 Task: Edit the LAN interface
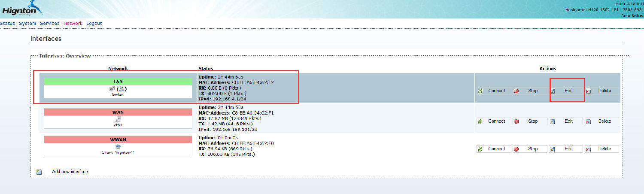tap(568, 91)
